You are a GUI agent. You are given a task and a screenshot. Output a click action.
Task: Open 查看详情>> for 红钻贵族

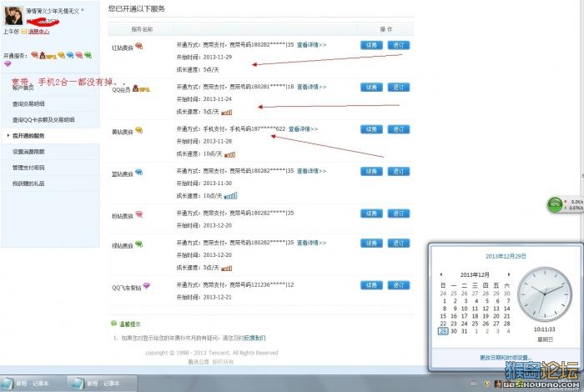click(311, 45)
